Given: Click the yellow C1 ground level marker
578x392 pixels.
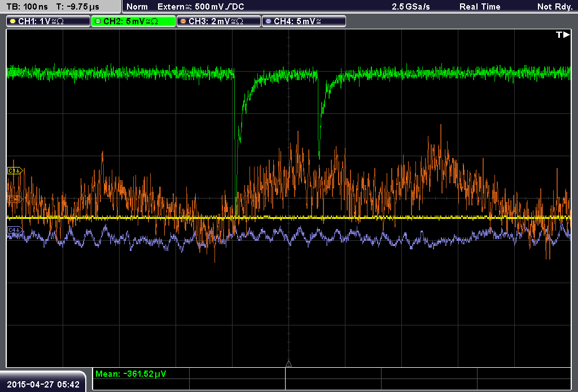Looking at the screenshot, I should 15,170.
